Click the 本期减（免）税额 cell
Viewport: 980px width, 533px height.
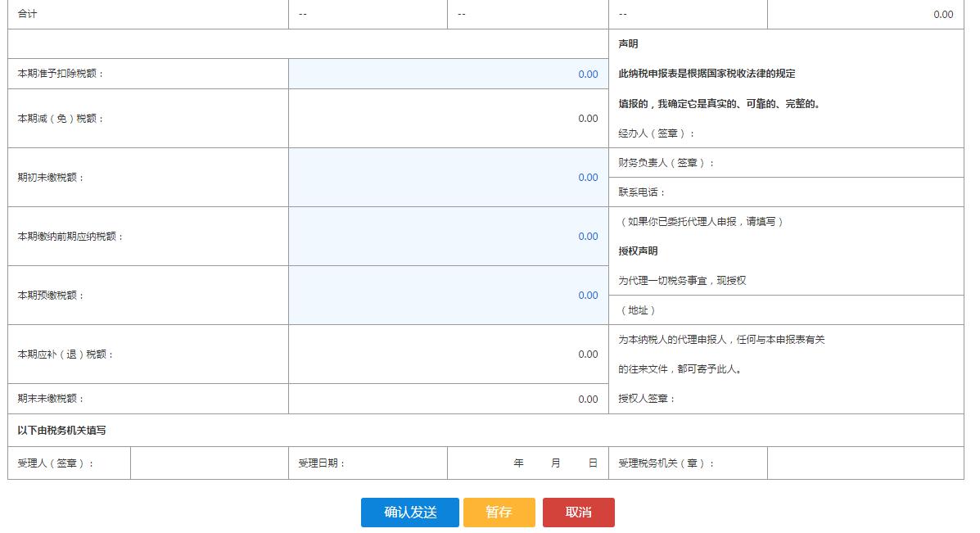click(447, 118)
